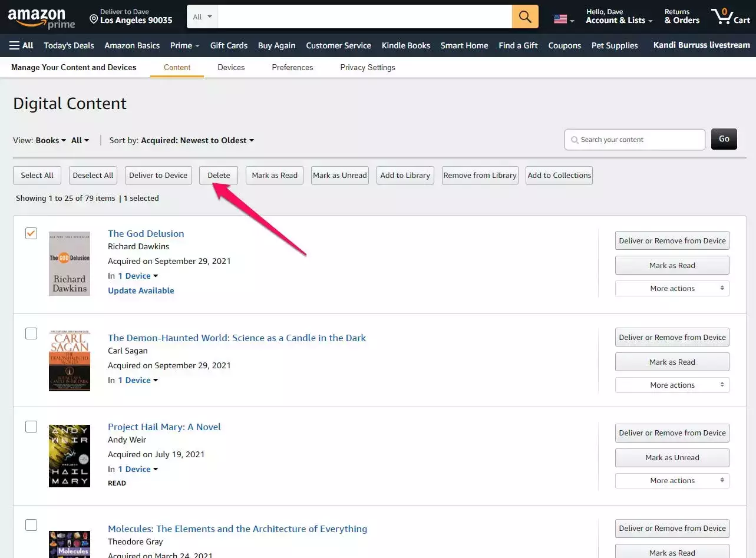Check the box for The God Delusion
The image size is (756, 558).
(x=31, y=233)
